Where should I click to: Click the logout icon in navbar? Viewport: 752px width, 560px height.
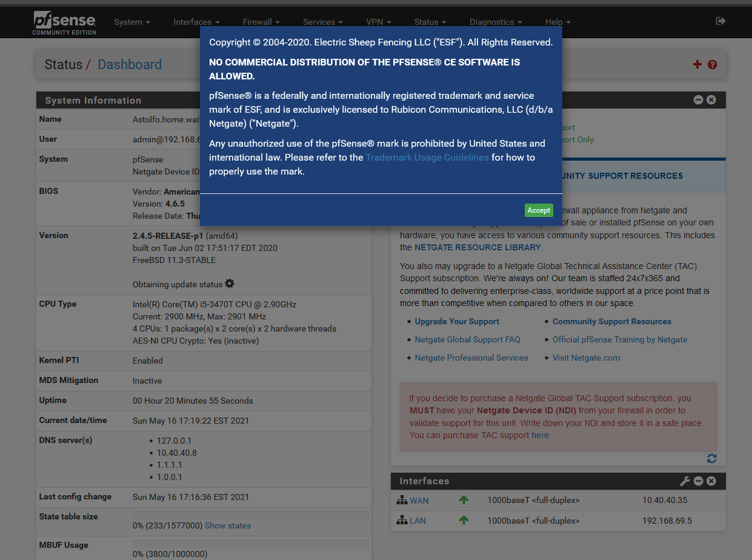point(720,21)
